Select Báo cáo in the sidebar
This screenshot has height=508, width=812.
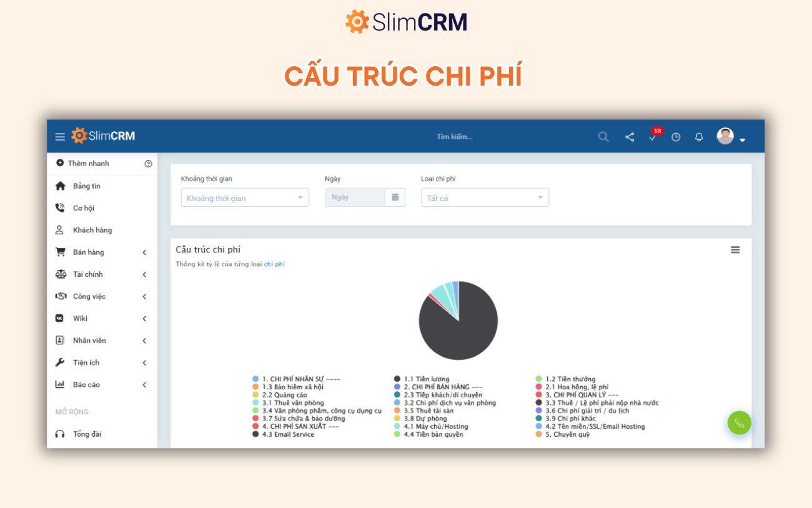click(86, 385)
